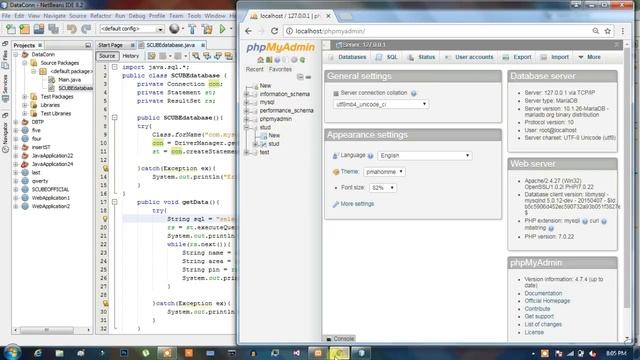This screenshot has width=640, height=360.
Task: Open the List of changes link
Action: pyautogui.click(x=543, y=324)
